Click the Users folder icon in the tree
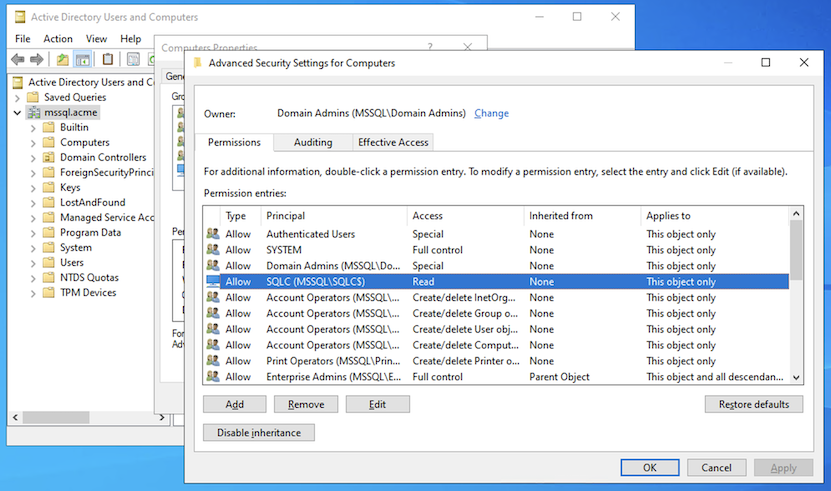 point(49,263)
